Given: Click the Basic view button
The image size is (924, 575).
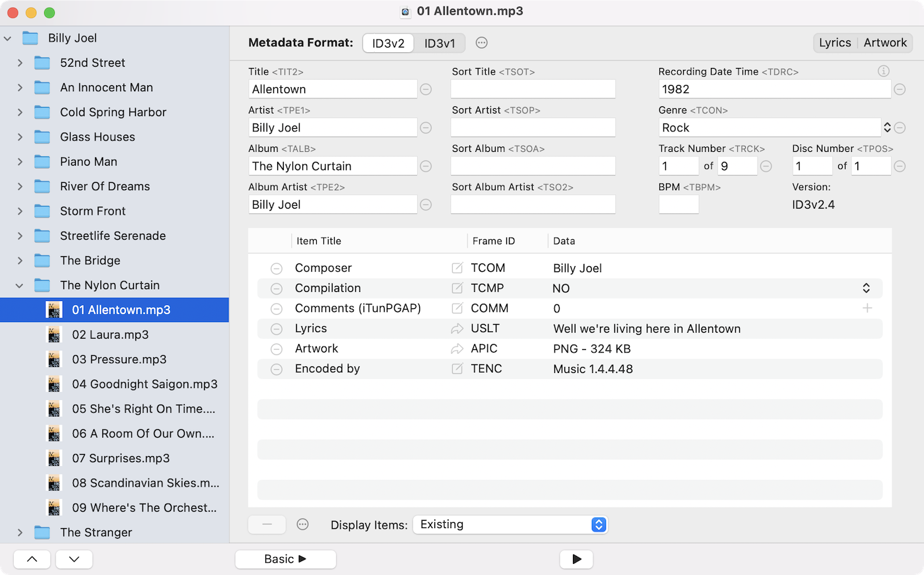Looking at the screenshot, I should (x=286, y=559).
